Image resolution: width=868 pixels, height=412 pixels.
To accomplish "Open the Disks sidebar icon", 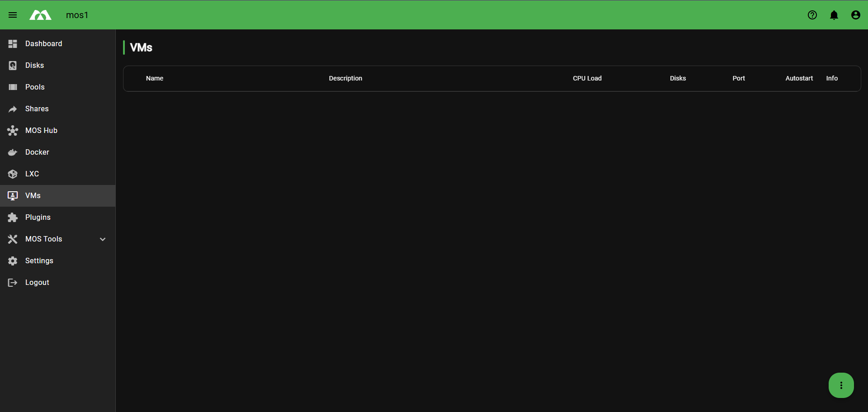I will pyautogui.click(x=12, y=65).
